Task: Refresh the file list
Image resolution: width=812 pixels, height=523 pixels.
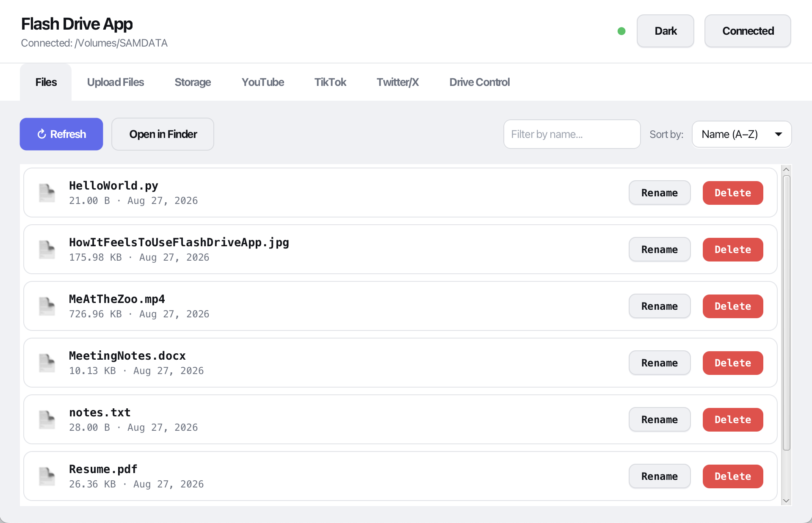Action: 61,134
